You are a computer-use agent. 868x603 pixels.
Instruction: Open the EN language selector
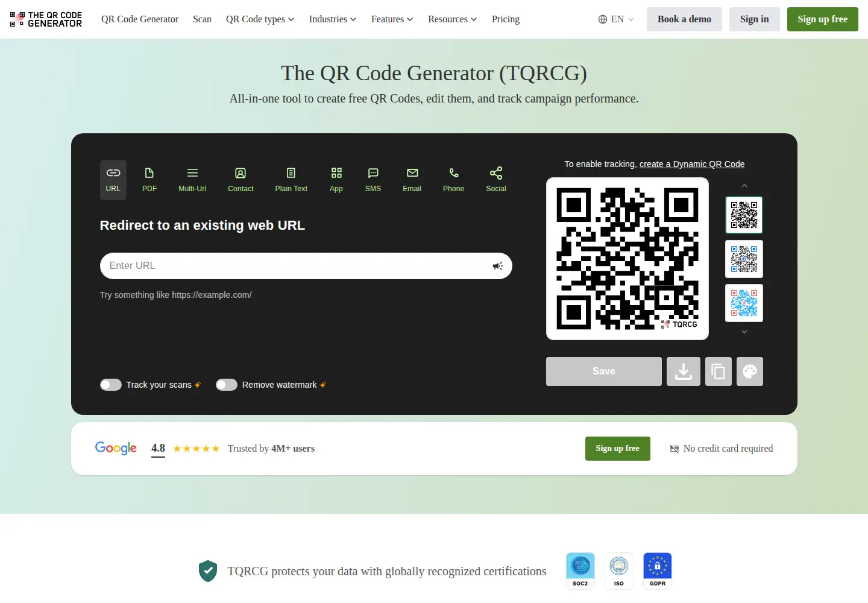click(616, 19)
